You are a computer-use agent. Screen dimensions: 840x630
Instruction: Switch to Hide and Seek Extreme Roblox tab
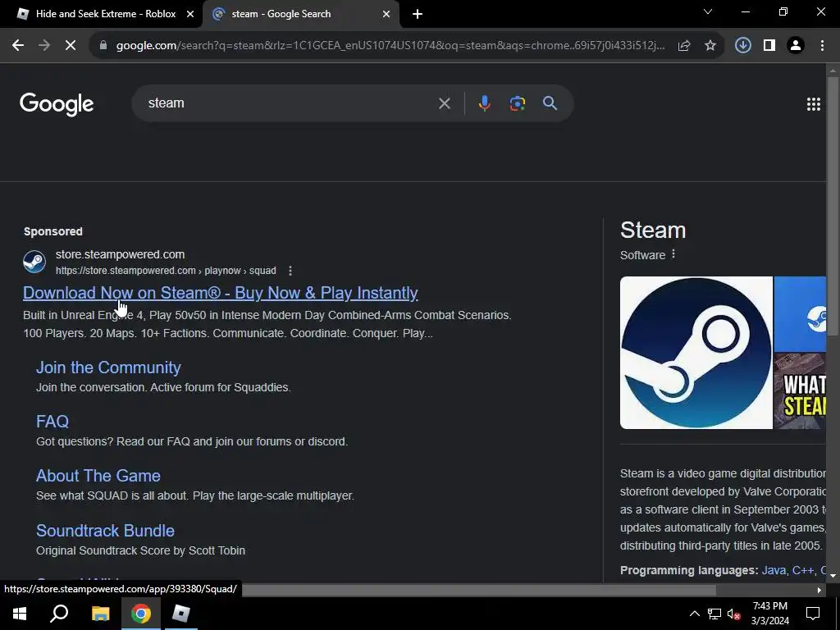(101, 14)
